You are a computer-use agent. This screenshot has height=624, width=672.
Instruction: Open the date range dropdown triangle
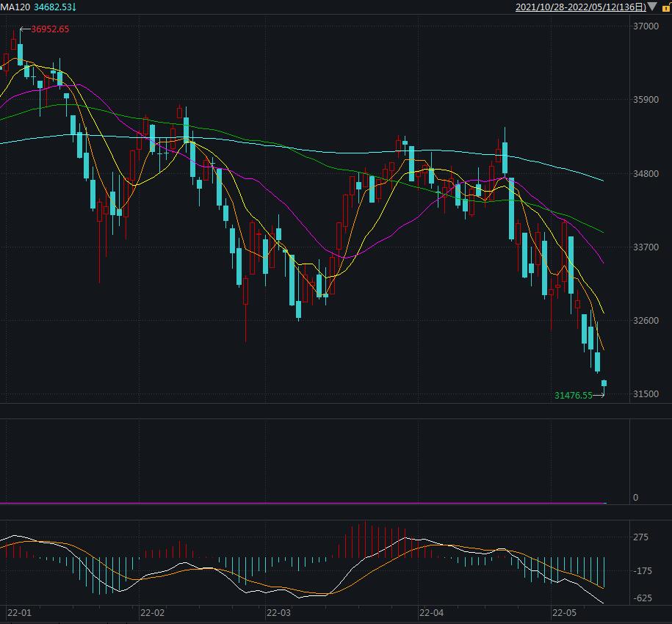tap(652, 7)
